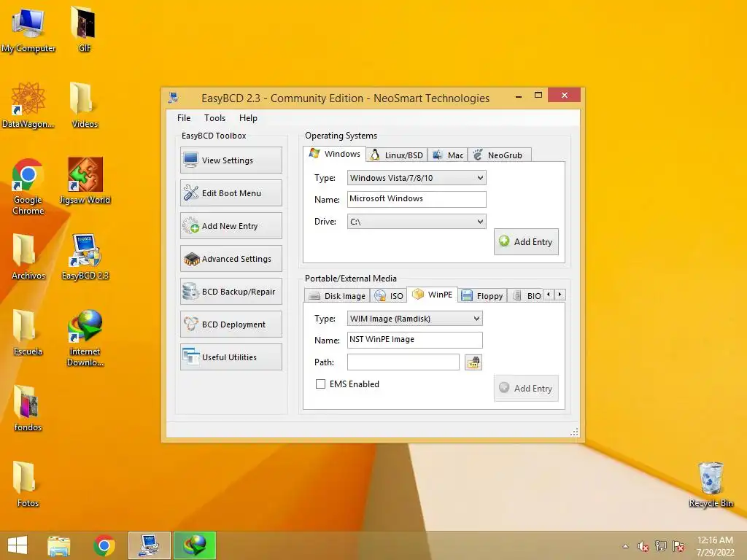Show hidden tray icons arrow
Screen dimensions: 747x560
[x=625, y=546]
